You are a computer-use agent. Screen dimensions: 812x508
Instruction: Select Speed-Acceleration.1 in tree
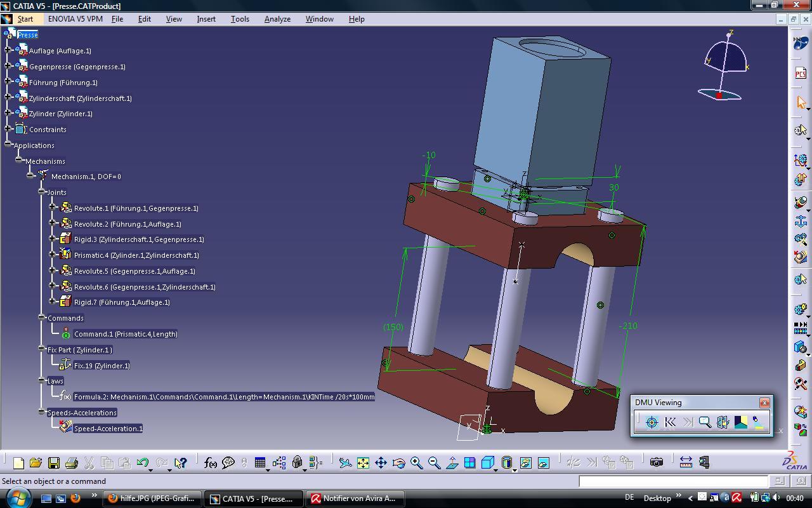coord(108,429)
